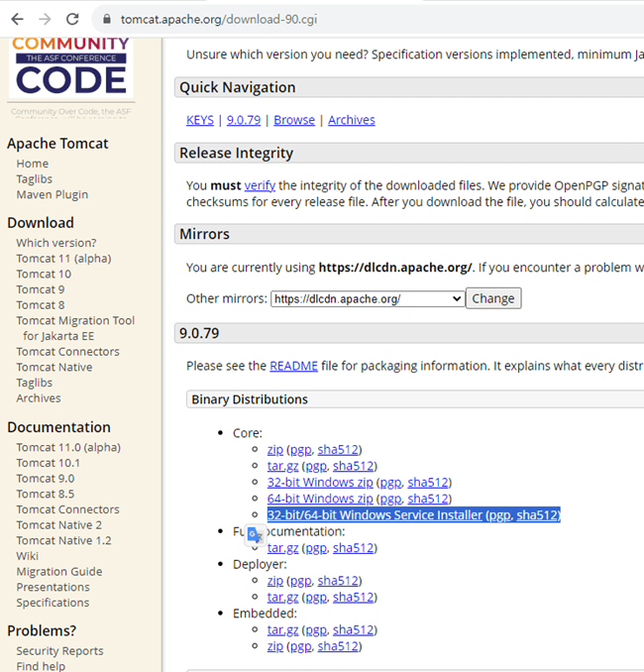This screenshot has width=644, height=672.
Task: Focus the address bar URL
Action: click(x=219, y=19)
